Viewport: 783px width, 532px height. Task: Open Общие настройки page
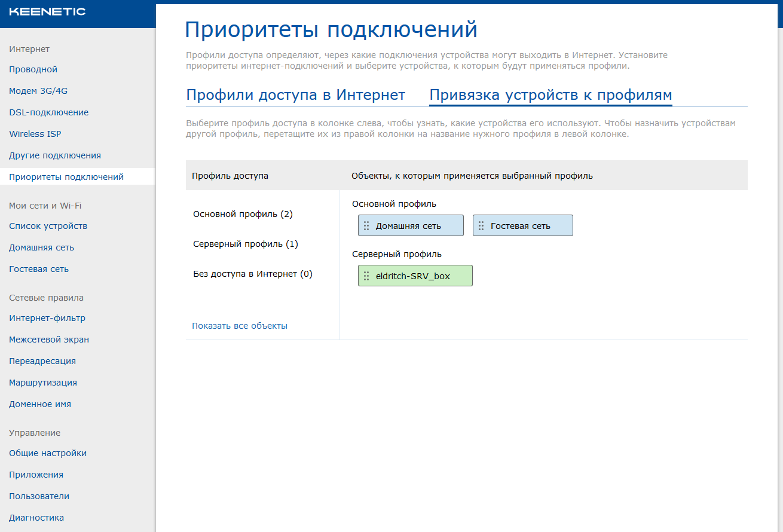coord(48,453)
